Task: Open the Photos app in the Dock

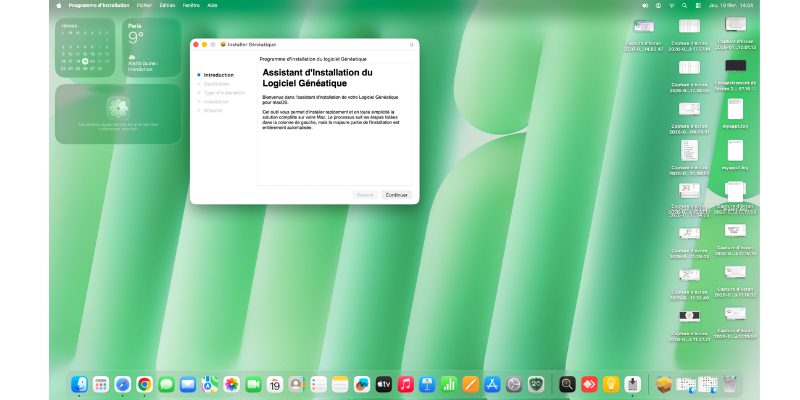Action: (231, 384)
